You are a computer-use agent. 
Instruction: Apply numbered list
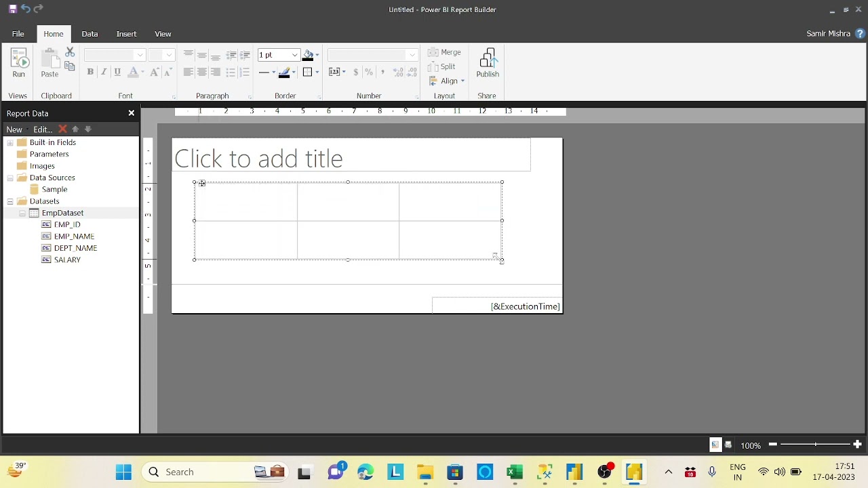tap(245, 72)
